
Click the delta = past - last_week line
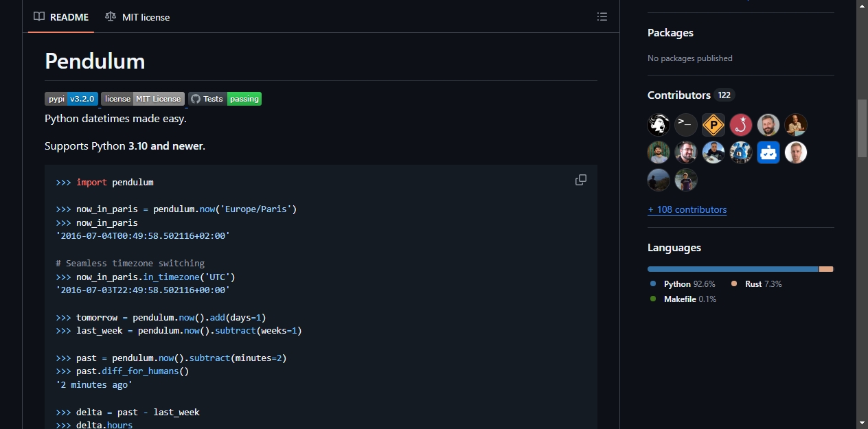click(x=128, y=413)
